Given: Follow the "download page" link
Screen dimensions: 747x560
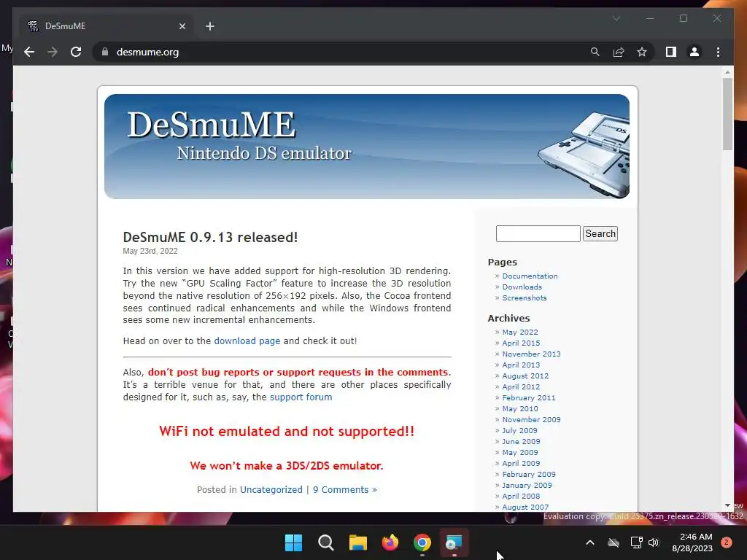Looking at the screenshot, I should pos(247,341).
